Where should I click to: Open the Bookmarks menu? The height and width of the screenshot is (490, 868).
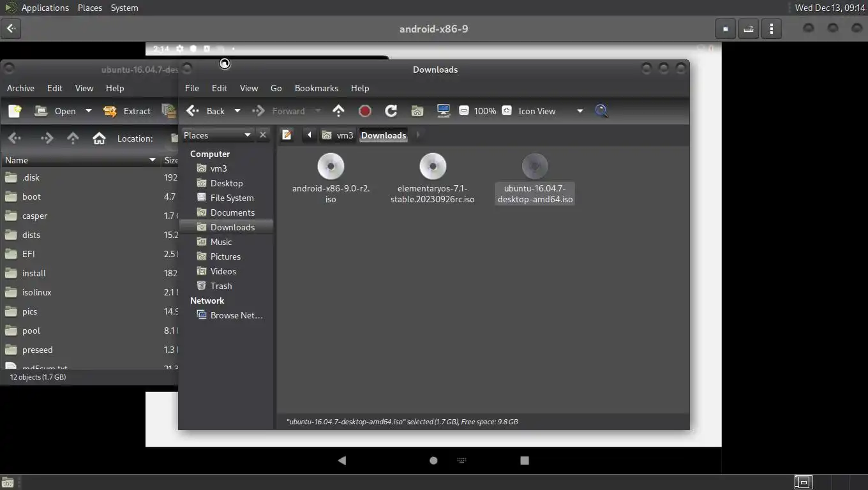pos(317,88)
